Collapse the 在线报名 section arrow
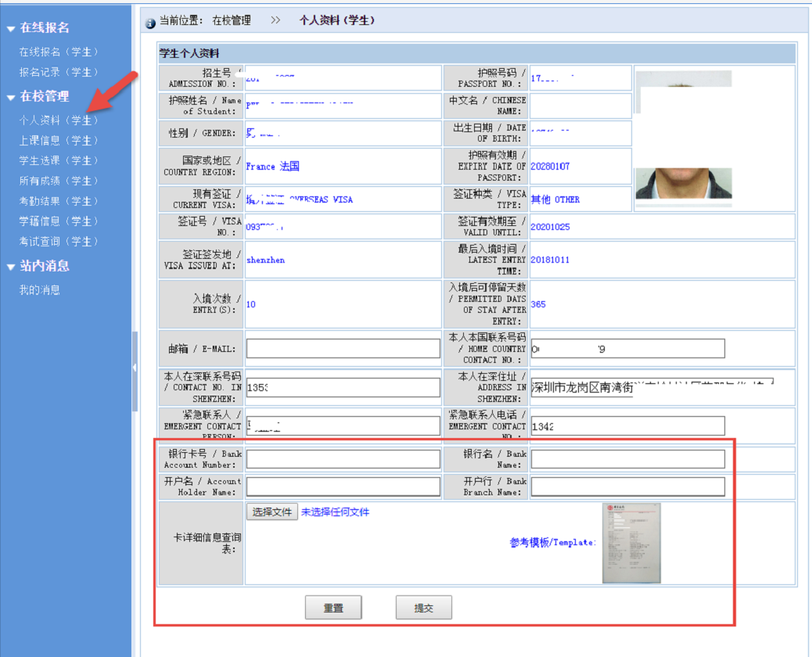 (11, 29)
